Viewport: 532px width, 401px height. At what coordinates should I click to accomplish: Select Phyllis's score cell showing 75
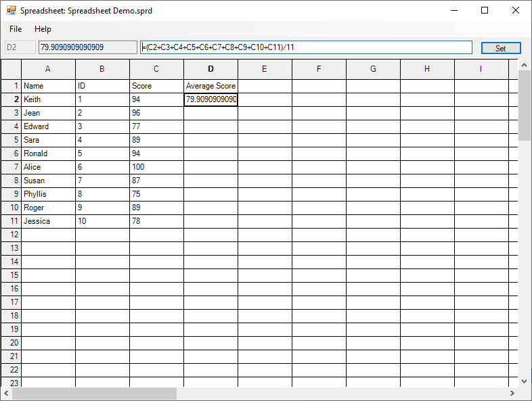point(156,195)
